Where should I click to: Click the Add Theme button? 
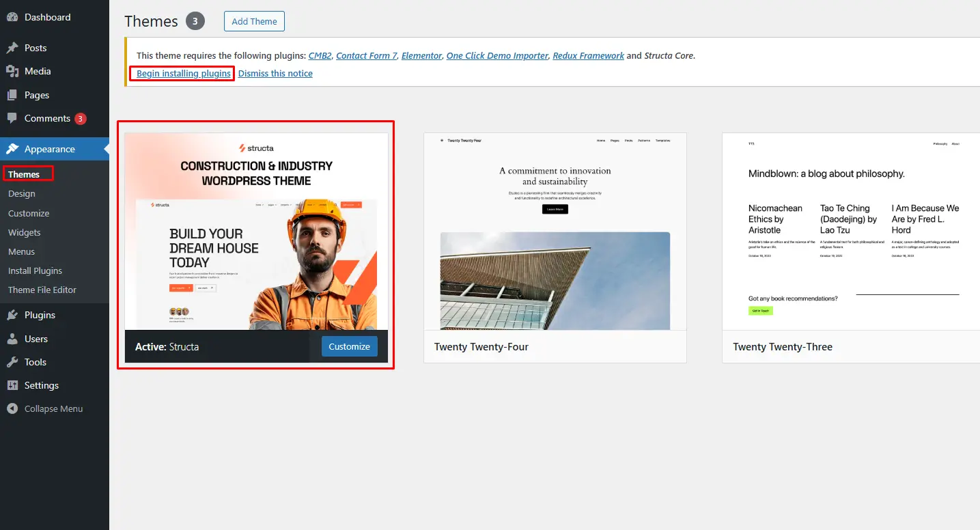pyautogui.click(x=254, y=21)
